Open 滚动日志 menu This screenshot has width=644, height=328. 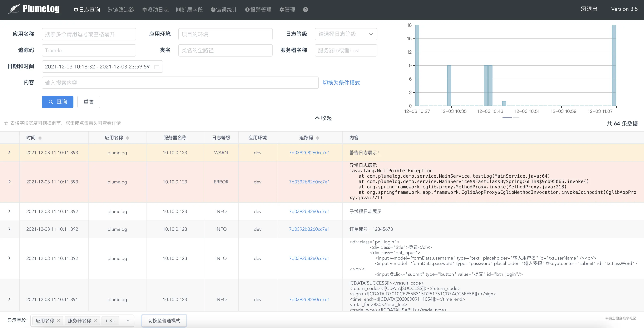155,9
